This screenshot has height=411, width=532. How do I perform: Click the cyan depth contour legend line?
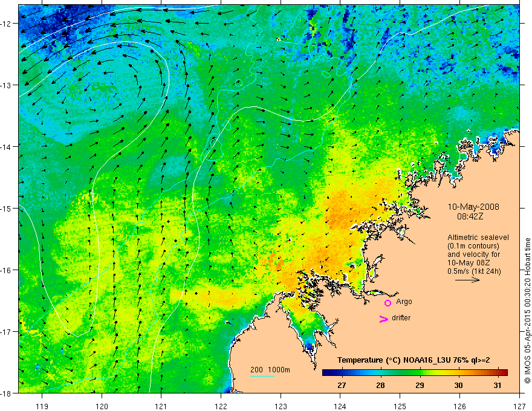click(x=262, y=376)
